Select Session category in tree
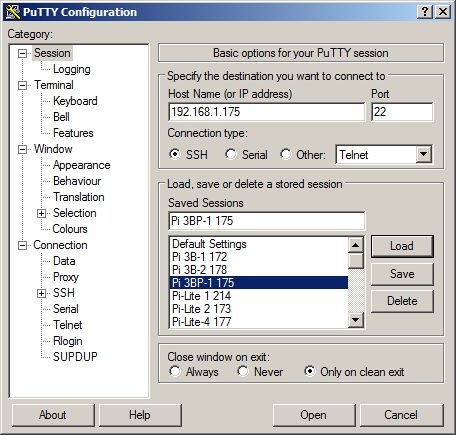 tap(52, 53)
